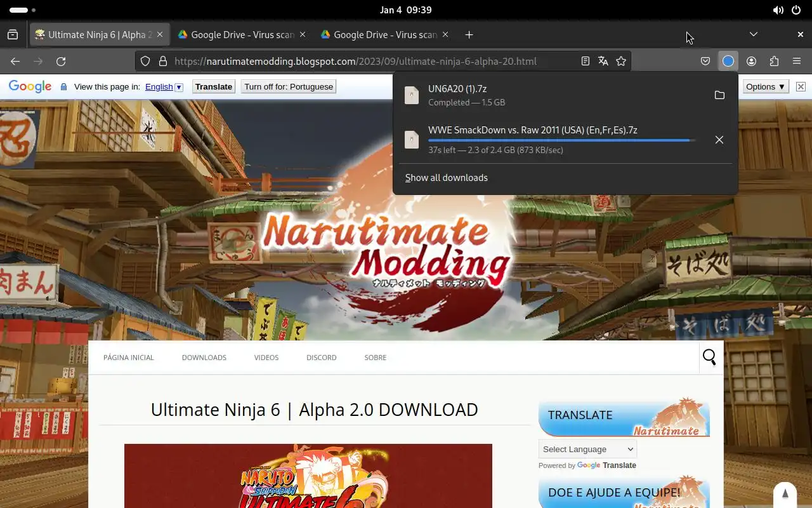Click the date and time Jan 4 09:39
This screenshot has width=812, height=508.
(406, 10)
